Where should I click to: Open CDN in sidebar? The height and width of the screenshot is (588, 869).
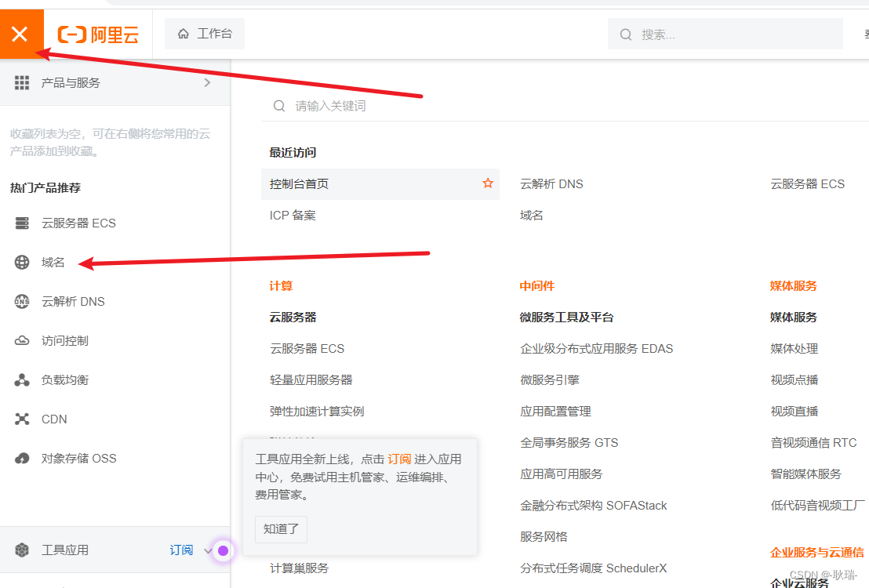[x=54, y=419]
